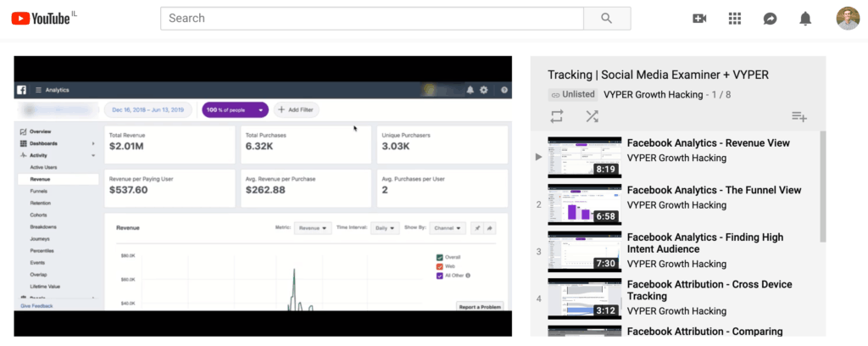Select Percentiles in the sidebar
This screenshot has width=868, height=346.
pyautogui.click(x=42, y=251)
